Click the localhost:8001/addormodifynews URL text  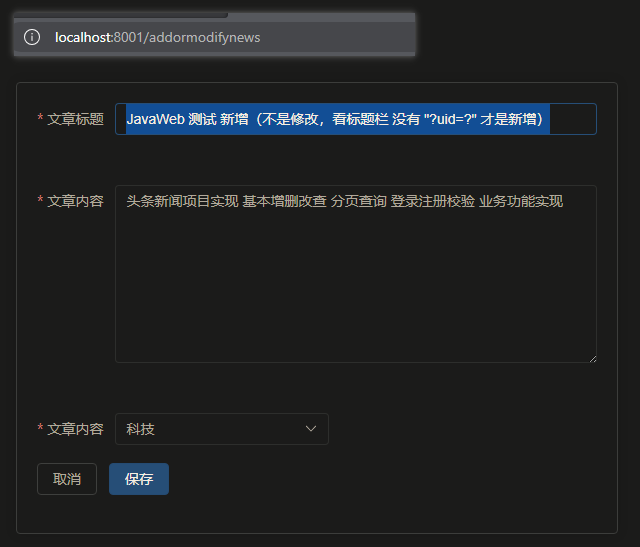point(158,38)
